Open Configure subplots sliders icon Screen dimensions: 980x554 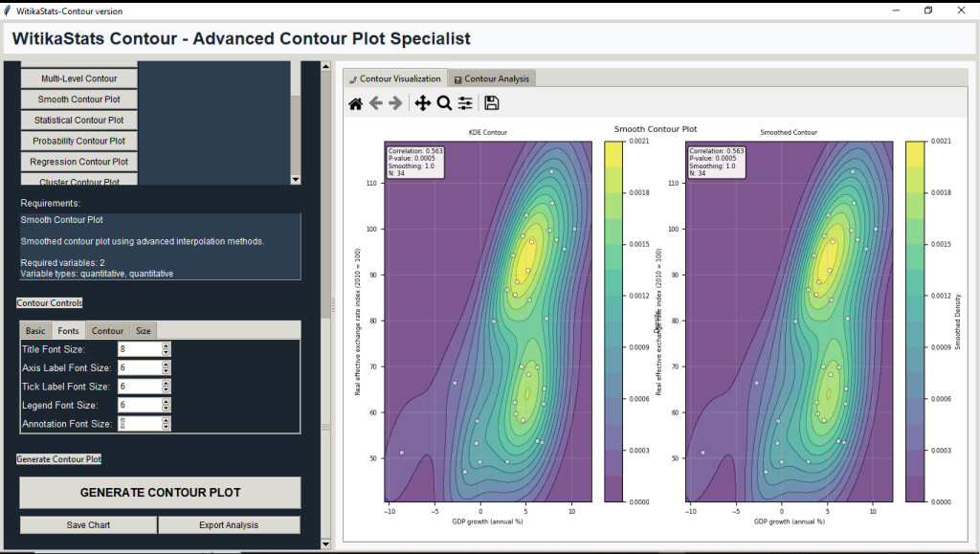pyautogui.click(x=465, y=103)
